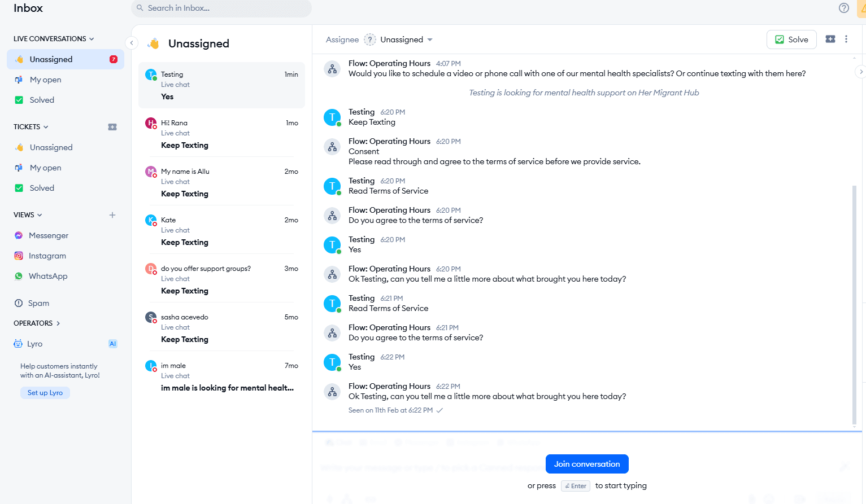Open the WhatsApp view

tap(48, 276)
